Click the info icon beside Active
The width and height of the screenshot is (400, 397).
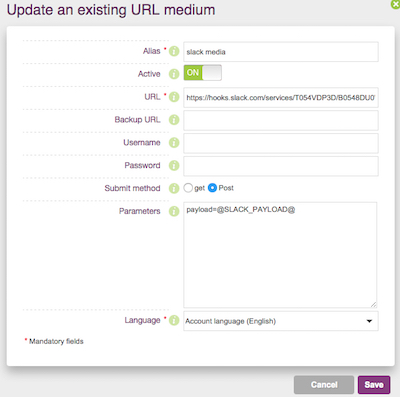click(174, 74)
